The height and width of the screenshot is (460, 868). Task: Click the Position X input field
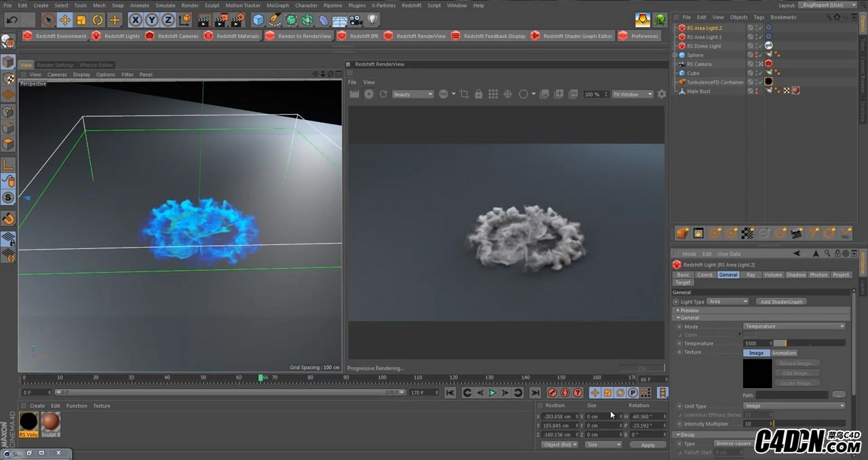pyautogui.click(x=559, y=417)
